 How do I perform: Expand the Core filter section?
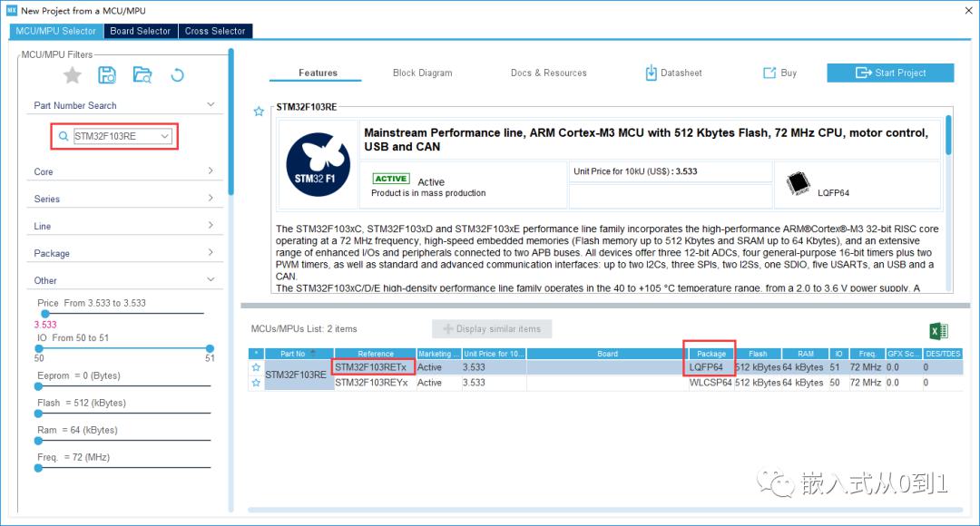(x=211, y=171)
